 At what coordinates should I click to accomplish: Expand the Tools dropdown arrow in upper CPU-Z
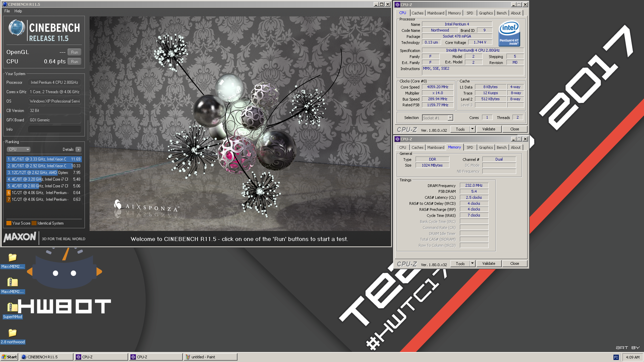pyautogui.click(x=472, y=129)
